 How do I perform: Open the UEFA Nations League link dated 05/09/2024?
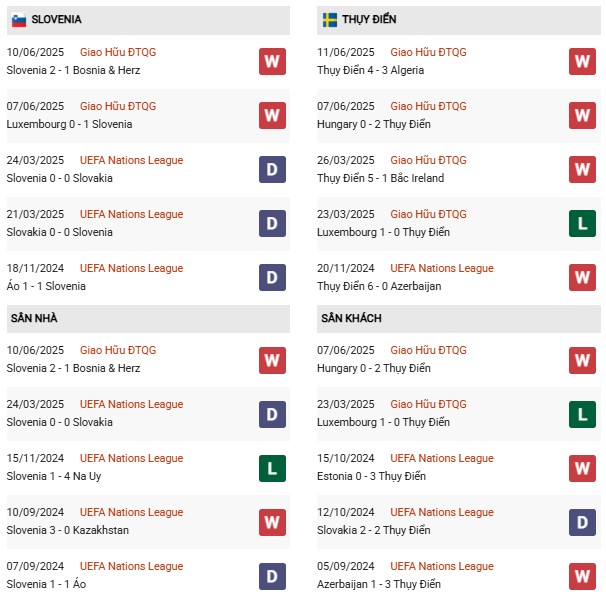pyautogui.click(x=442, y=566)
